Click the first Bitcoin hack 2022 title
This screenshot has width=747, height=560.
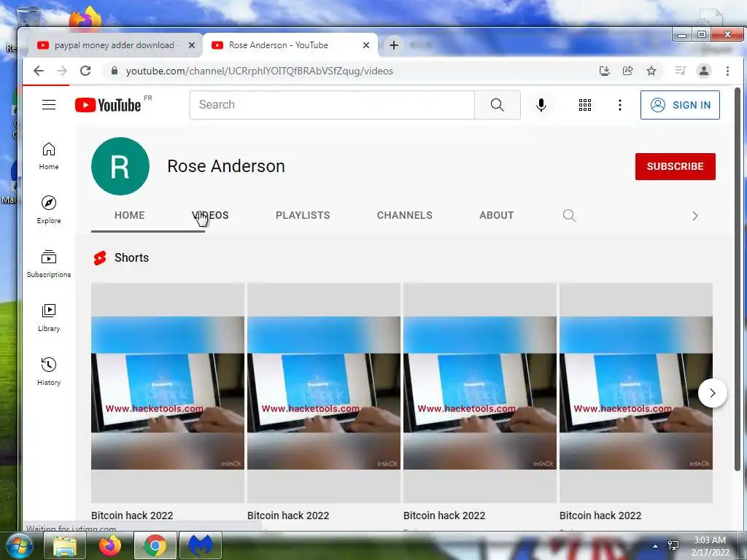pyautogui.click(x=132, y=516)
